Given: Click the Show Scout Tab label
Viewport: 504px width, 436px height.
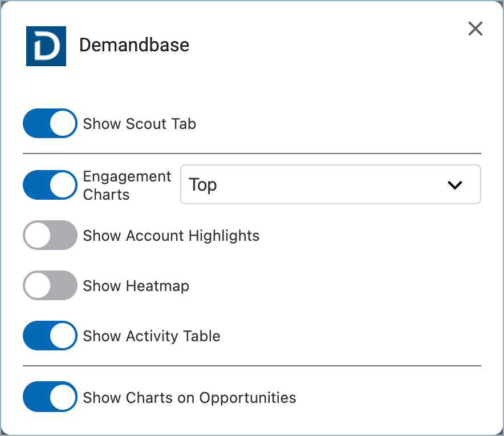Looking at the screenshot, I should [140, 124].
